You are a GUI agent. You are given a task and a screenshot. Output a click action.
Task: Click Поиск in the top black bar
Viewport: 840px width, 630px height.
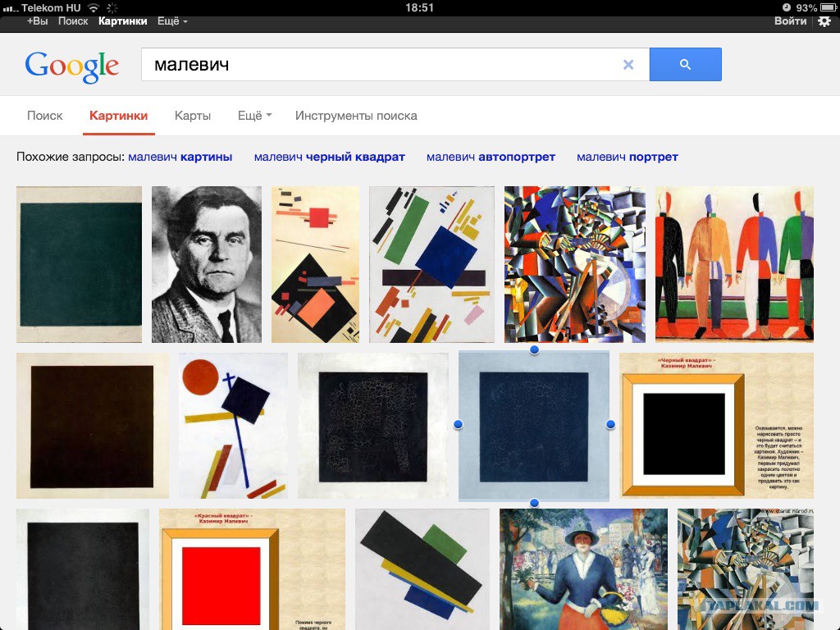tap(73, 21)
